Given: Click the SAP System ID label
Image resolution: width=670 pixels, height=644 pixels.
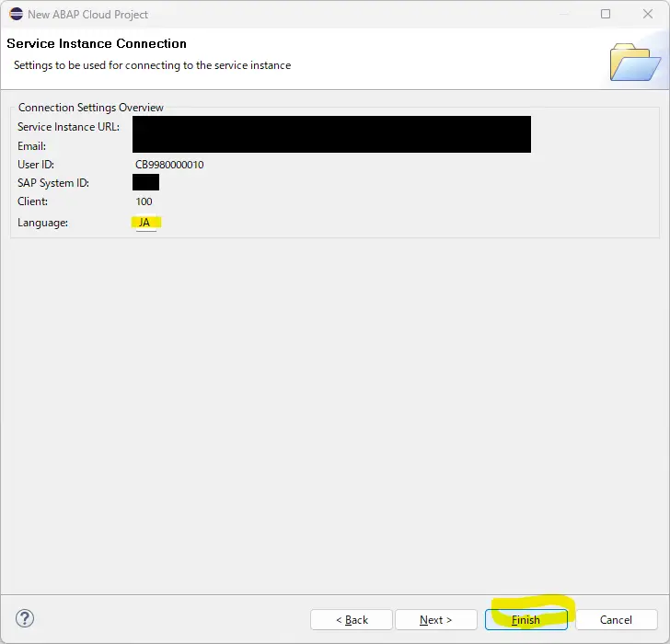Looking at the screenshot, I should click(x=53, y=183).
